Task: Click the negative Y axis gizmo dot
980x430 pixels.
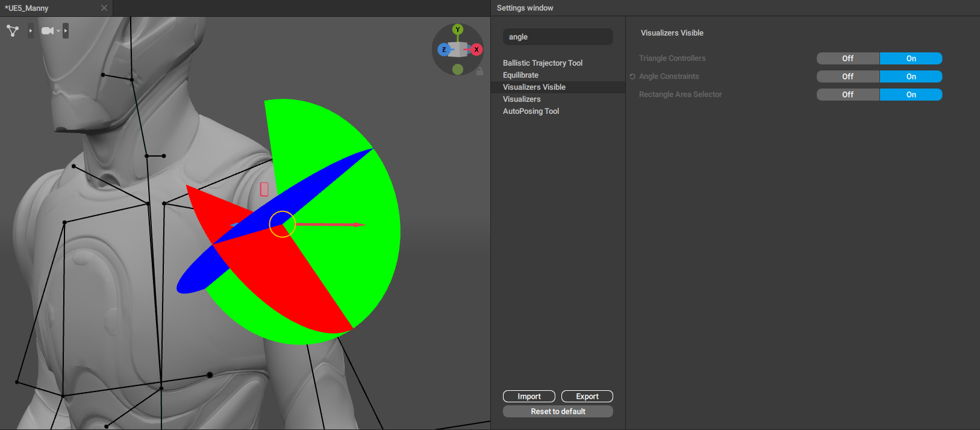Action: (458, 69)
